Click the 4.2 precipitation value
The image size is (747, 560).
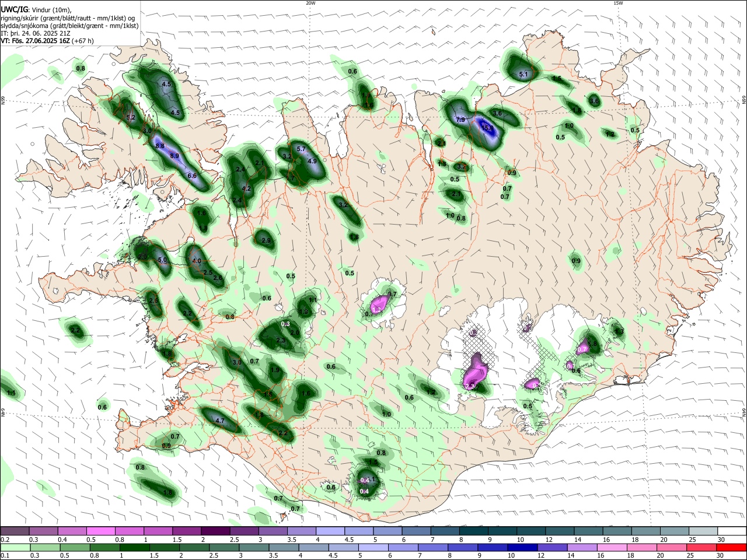(x=246, y=188)
